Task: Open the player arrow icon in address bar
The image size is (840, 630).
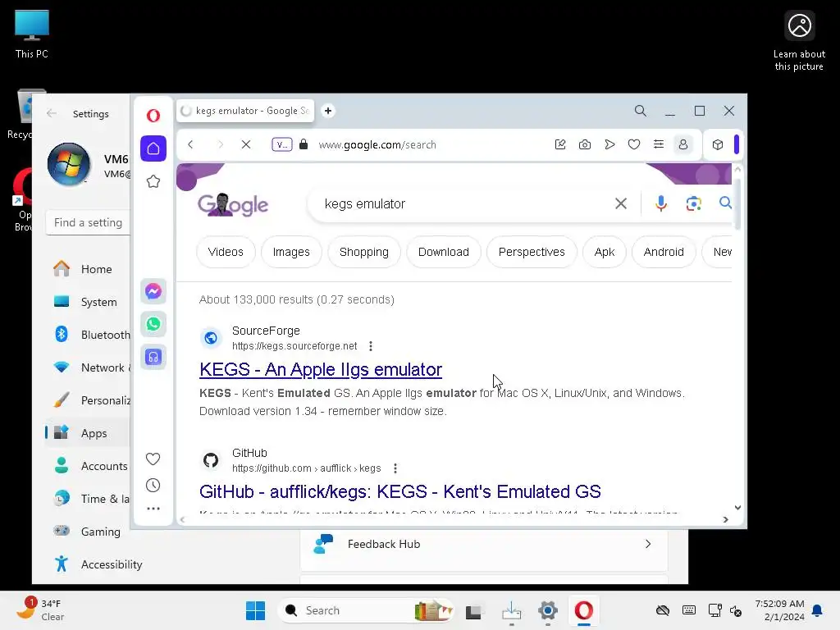Action: point(609,144)
